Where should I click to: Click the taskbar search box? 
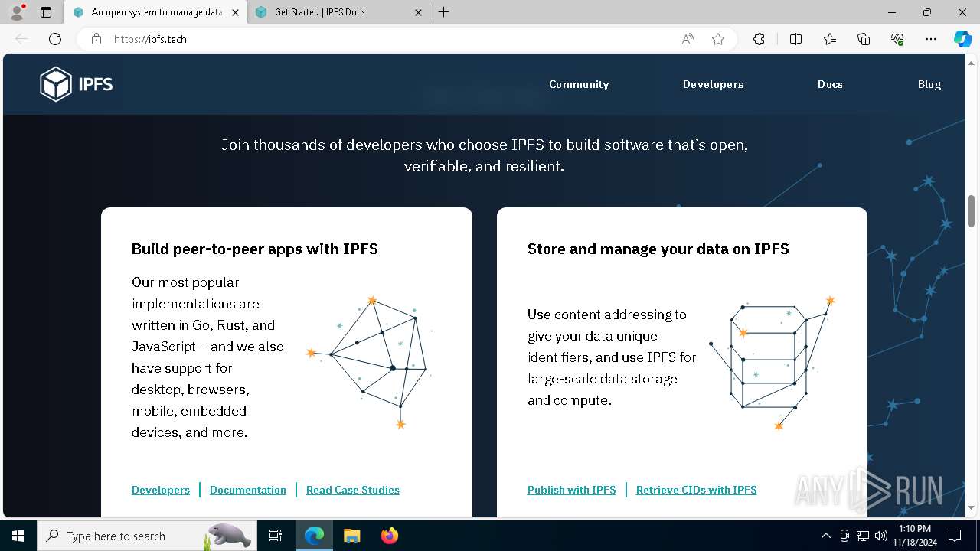click(x=147, y=536)
